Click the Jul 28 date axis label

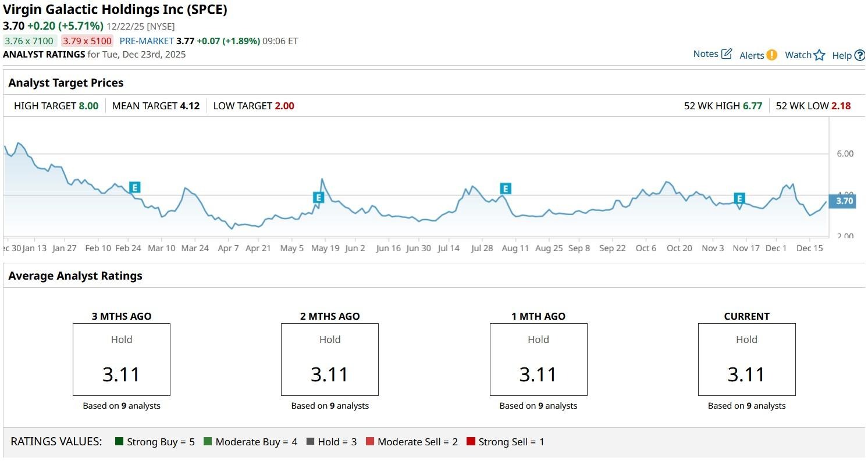click(x=482, y=248)
